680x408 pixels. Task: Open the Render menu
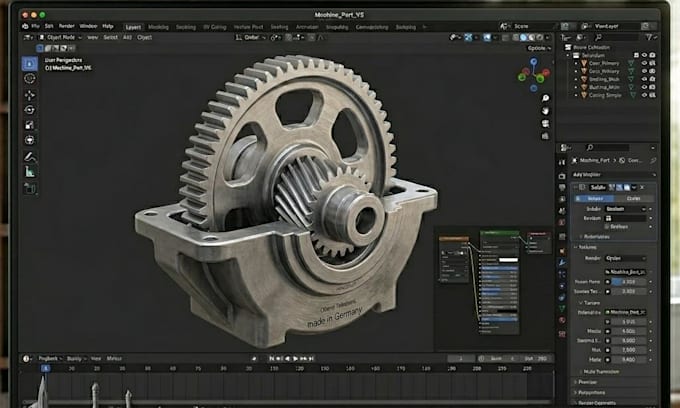[x=66, y=26]
